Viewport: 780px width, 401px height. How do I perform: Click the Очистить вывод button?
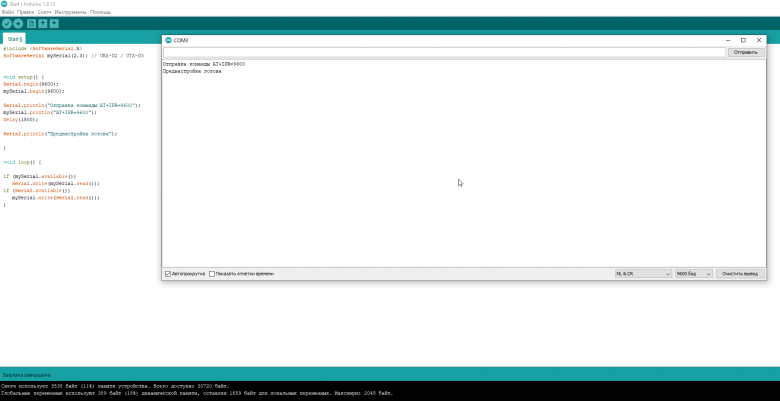click(742, 273)
